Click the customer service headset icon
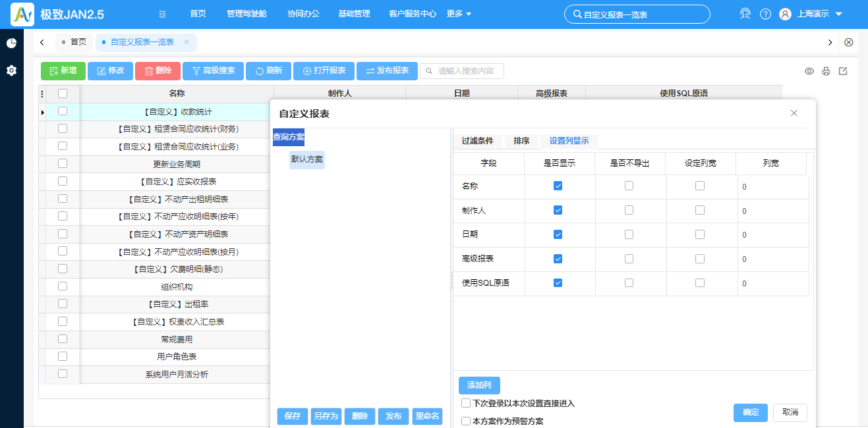 pyautogui.click(x=744, y=13)
